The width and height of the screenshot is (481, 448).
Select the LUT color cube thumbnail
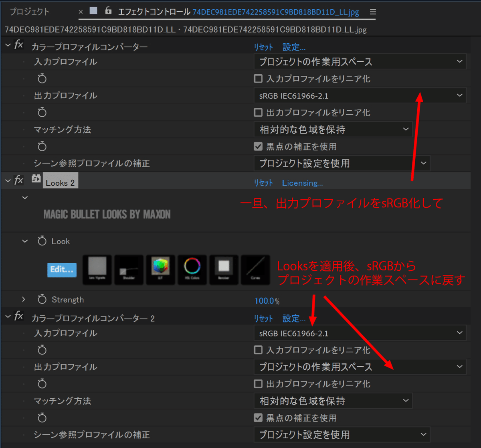(160, 270)
